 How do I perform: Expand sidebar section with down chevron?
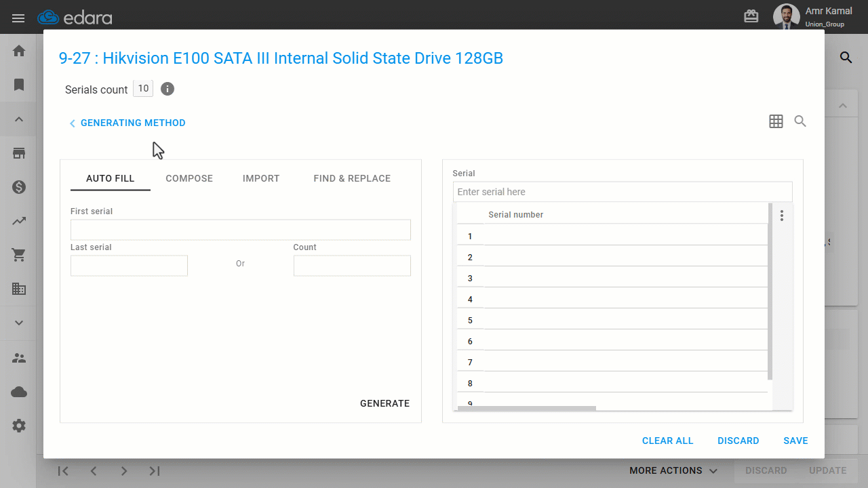click(x=19, y=323)
